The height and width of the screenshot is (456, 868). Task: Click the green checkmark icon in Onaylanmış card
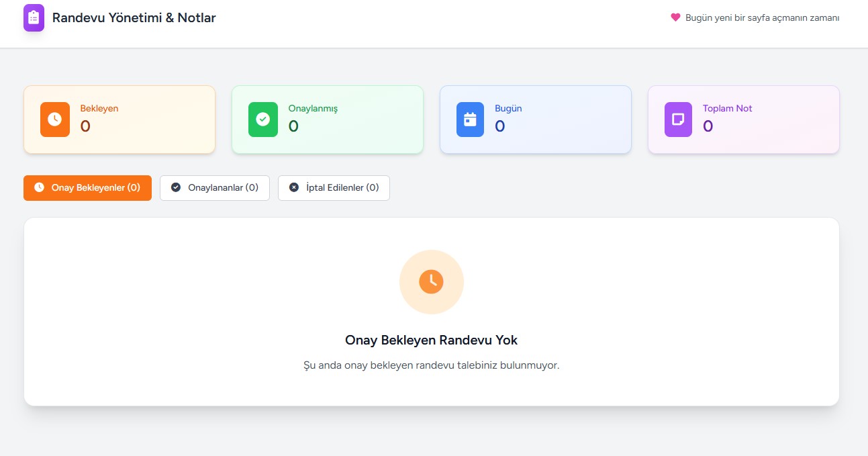pos(263,120)
